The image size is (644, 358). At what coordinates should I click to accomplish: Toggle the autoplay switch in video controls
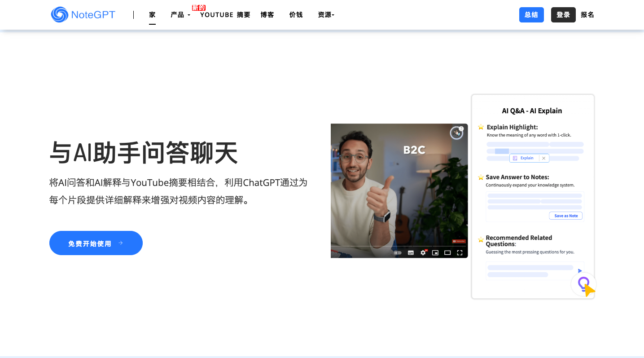398,253
